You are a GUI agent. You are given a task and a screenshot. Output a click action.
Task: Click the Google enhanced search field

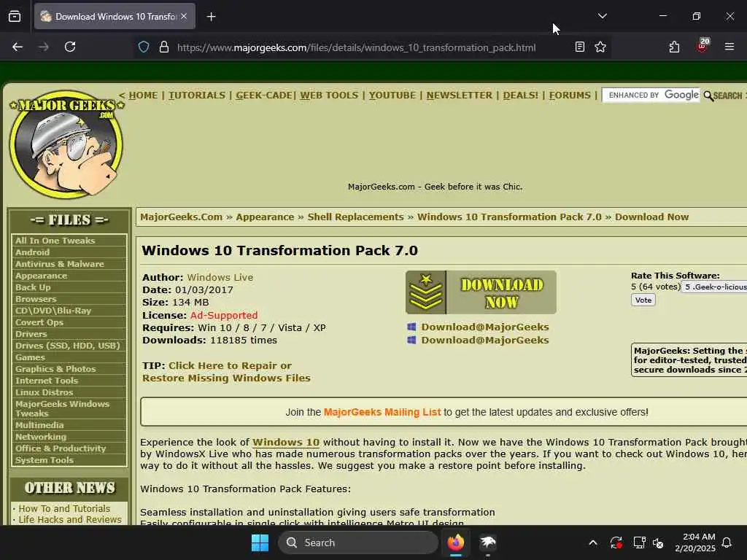coord(651,96)
